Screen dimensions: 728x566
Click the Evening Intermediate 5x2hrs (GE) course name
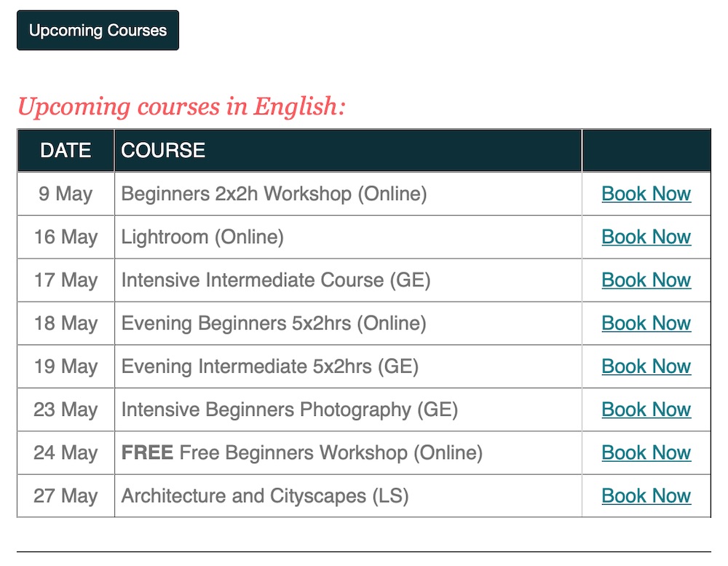tap(269, 366)
